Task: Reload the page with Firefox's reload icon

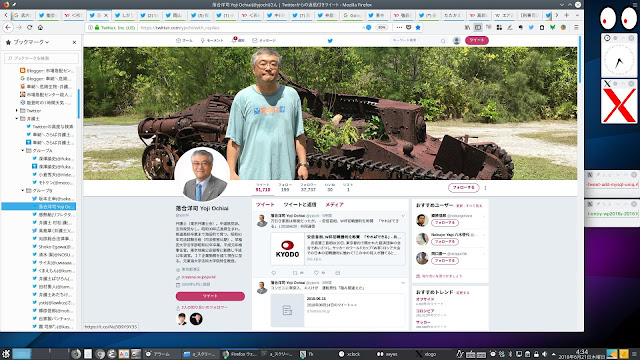Action: [29, 27]
